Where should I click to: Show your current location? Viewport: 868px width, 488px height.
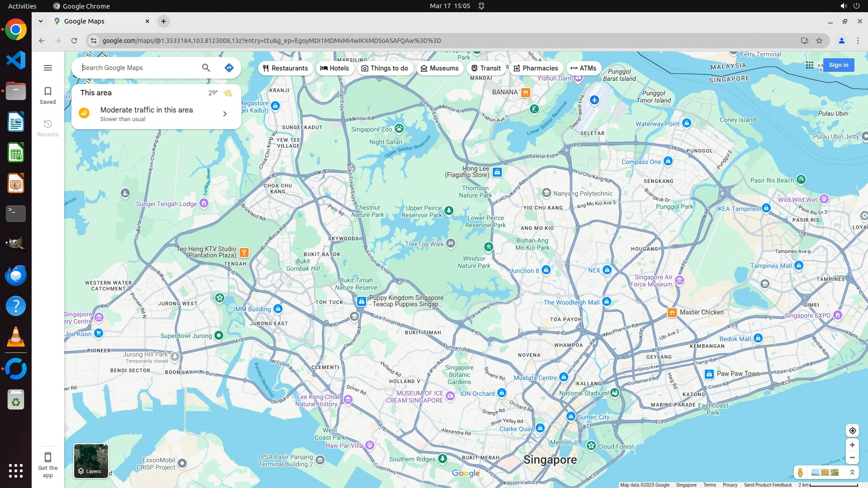click(x=852, y=431)
